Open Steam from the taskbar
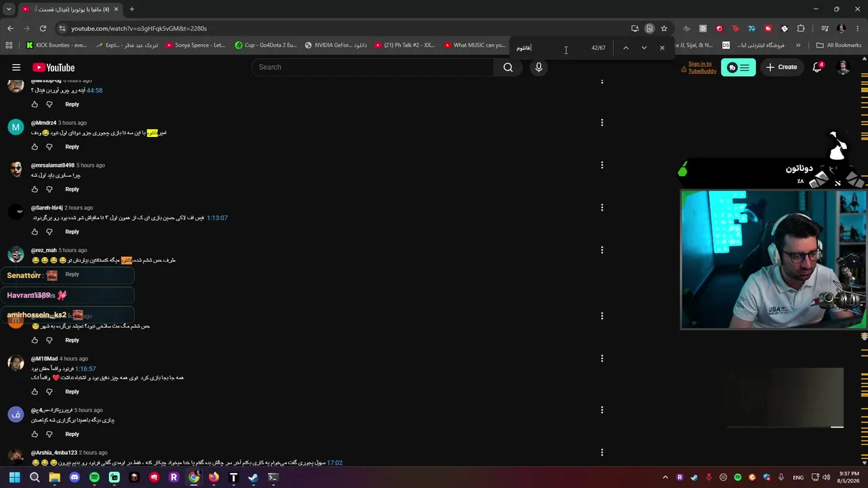 tap(253, 477)
